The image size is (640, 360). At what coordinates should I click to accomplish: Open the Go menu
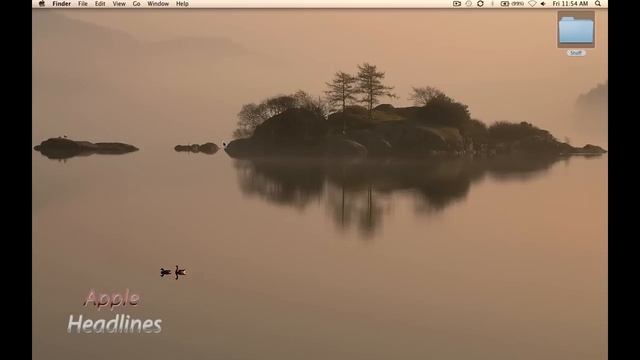(136, 4)
